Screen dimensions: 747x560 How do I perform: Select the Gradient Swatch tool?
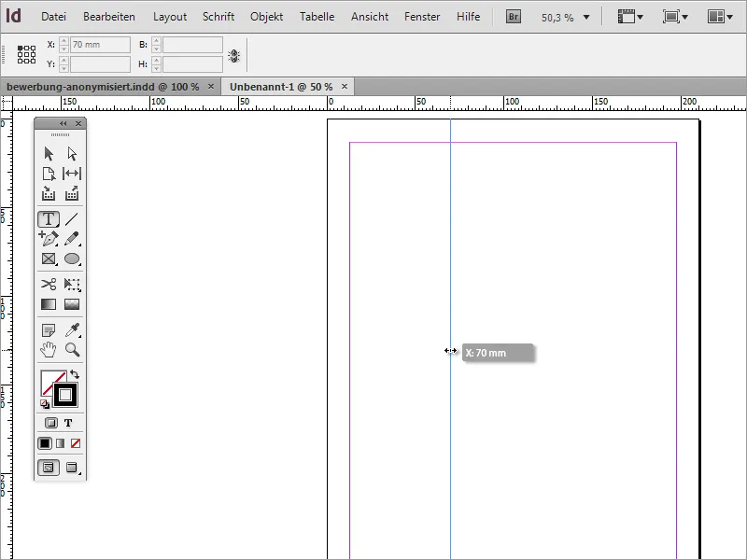click(49, 304)
